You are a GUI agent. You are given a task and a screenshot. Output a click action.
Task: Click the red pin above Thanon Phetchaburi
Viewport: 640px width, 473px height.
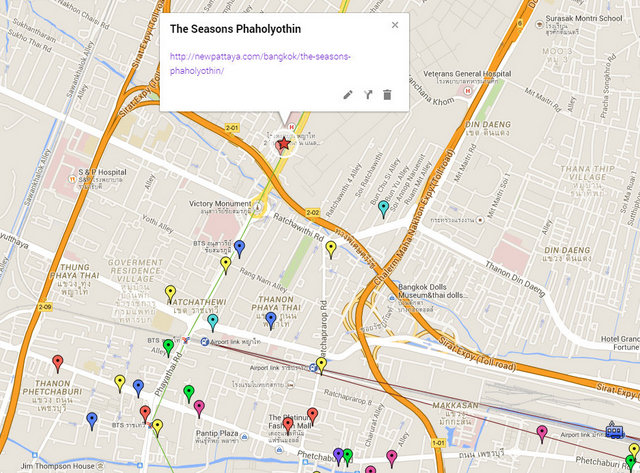[58, 363]
